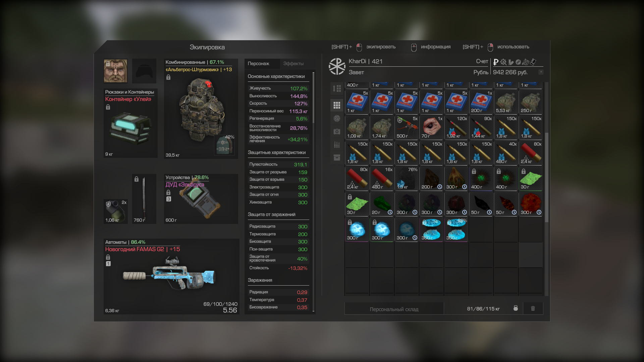Select the camo bag weighing 1,74 кг
This screenshot has height=362, width=644.
click(x=382, y=128)
